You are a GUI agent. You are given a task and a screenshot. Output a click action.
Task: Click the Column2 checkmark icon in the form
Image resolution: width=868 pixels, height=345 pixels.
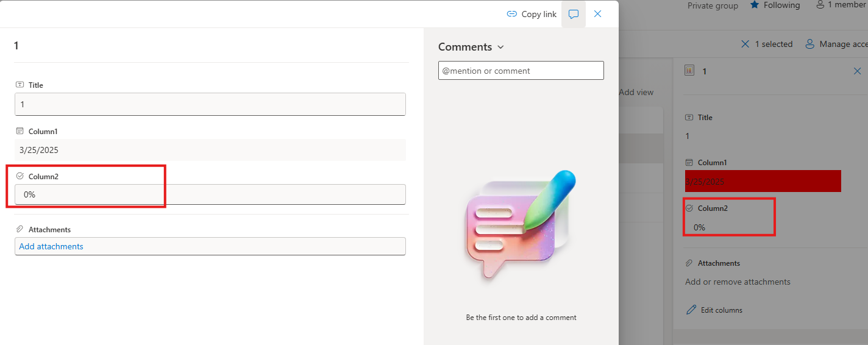tap(20, 176)
